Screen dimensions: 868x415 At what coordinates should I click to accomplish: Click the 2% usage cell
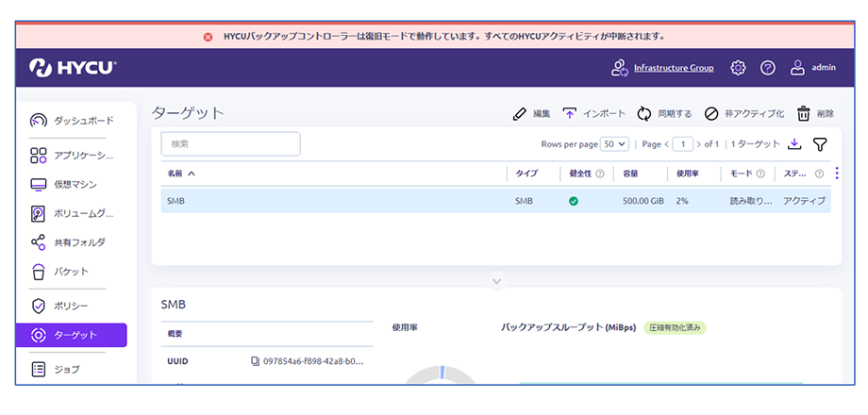click(x=681, y=201)
